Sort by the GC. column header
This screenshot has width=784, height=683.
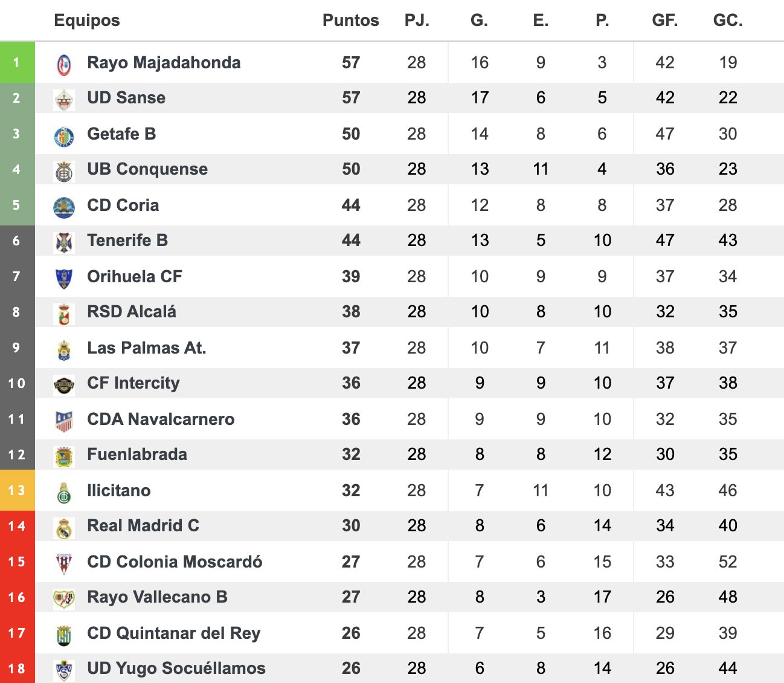point(727,21)
